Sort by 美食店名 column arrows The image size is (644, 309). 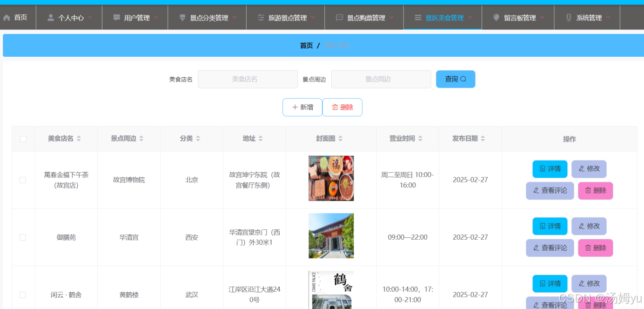pyautogui.click(x=79, y=139)
